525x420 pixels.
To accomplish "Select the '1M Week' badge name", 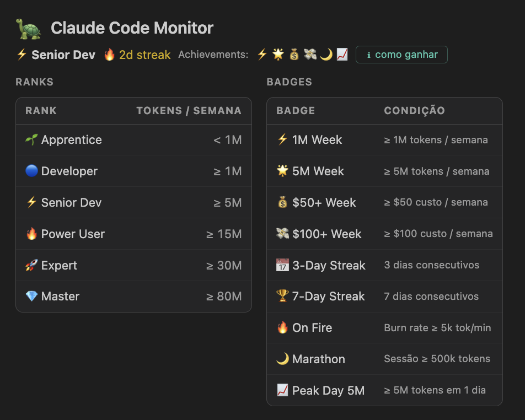I will 317,140.
